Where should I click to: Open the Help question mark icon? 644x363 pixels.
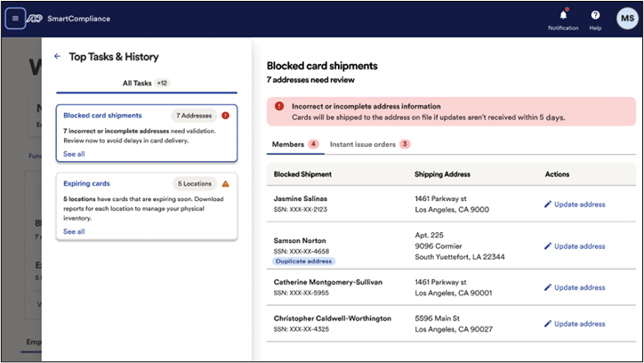pyautogui.click(x=595, y=15)
